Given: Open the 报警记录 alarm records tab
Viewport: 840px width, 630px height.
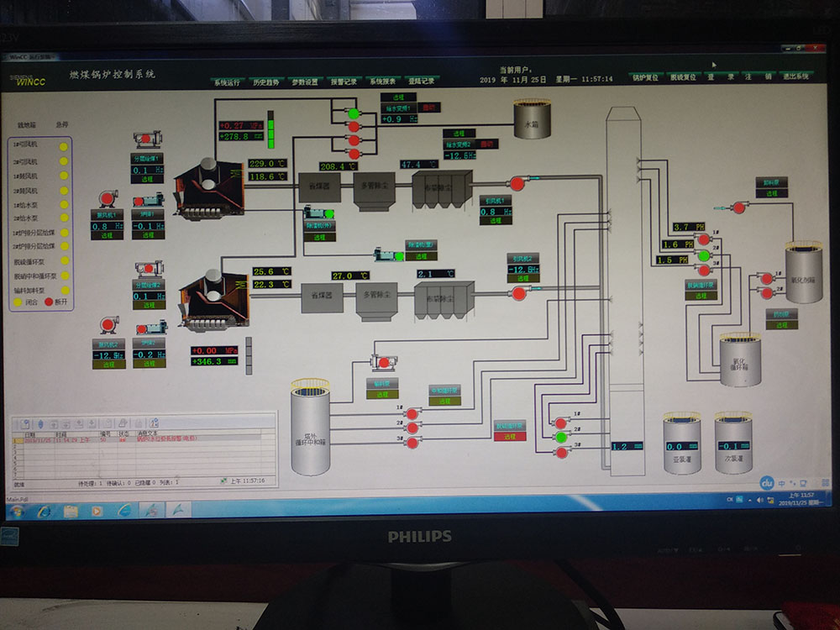Looking at the screenshot, I should point(344,81).
